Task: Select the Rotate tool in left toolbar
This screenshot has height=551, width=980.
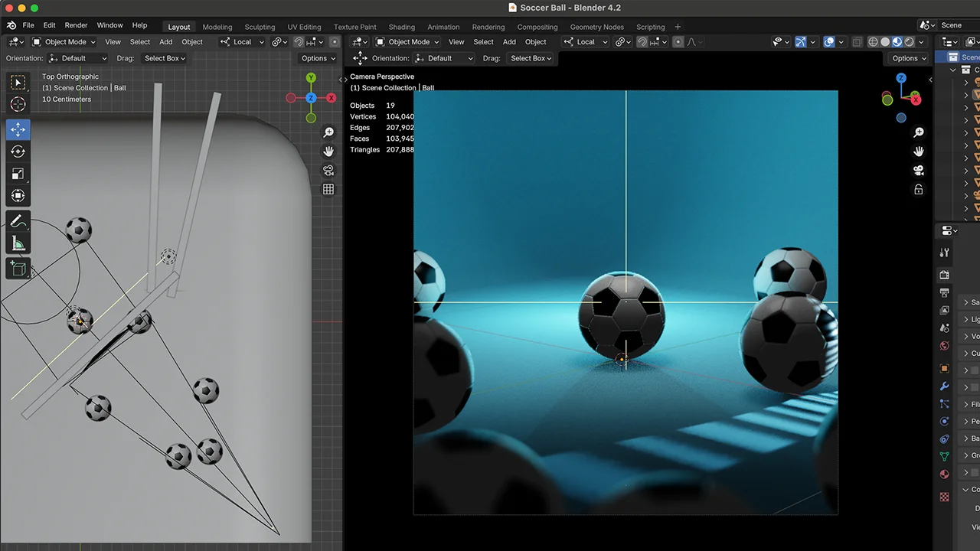Action: point(18,152)
